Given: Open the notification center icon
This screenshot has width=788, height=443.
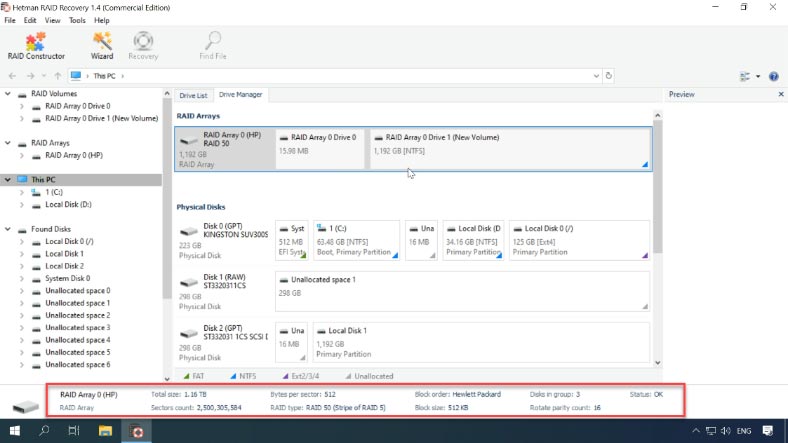Looking at the screenshot, I should (767, 431).
